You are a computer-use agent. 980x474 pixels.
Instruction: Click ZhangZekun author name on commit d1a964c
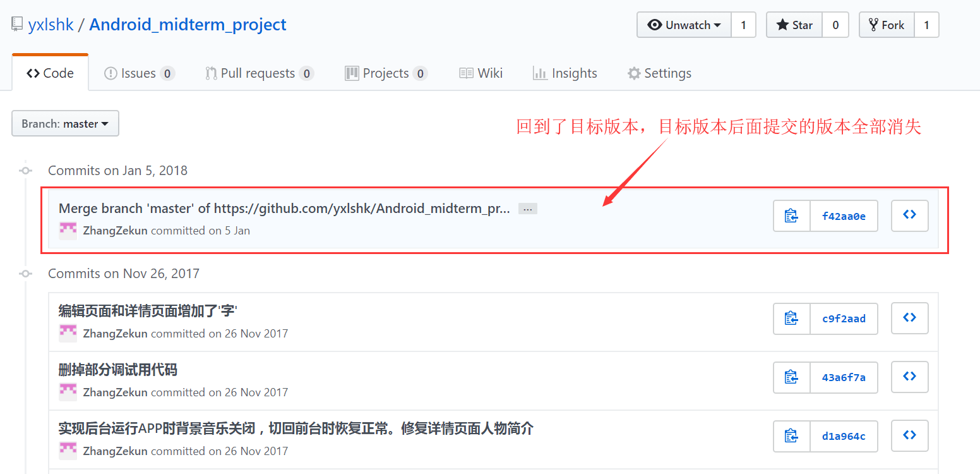(116, 451)
